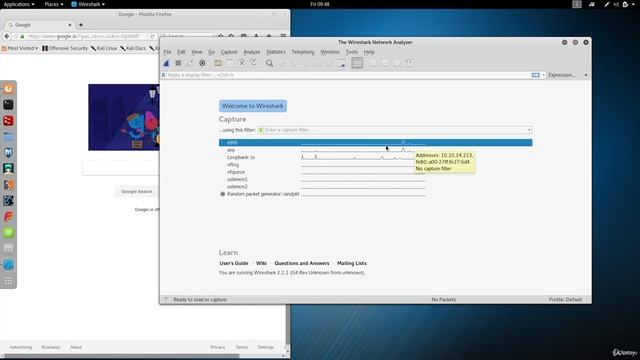Open a capture file via folder icon
Screen dimensions: 640x360
[x=218, y=63]
